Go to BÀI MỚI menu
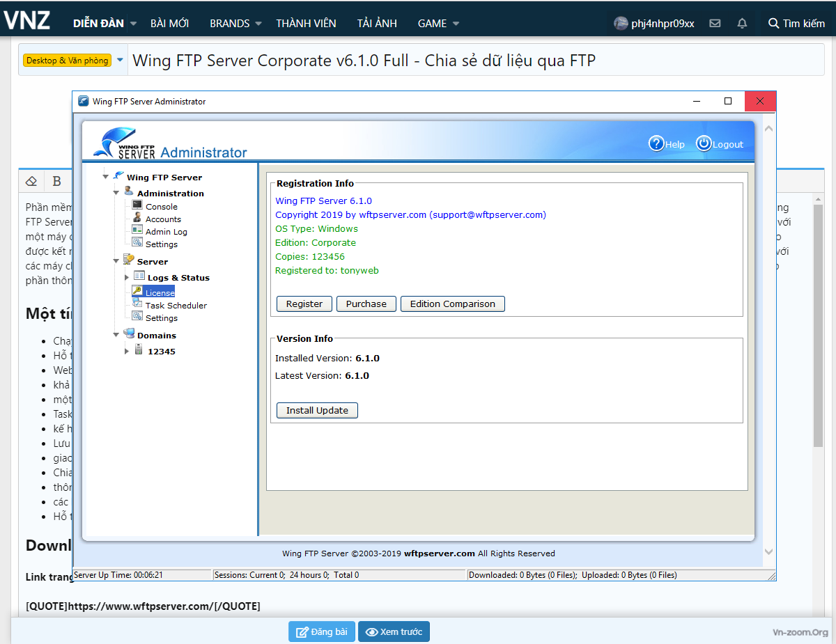This screenshot has width=836, height=644. pos(169,23)
